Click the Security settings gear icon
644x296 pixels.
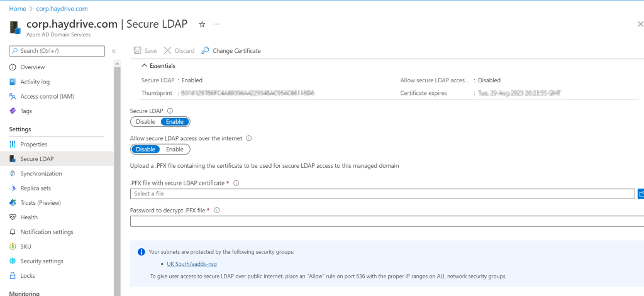13,261
